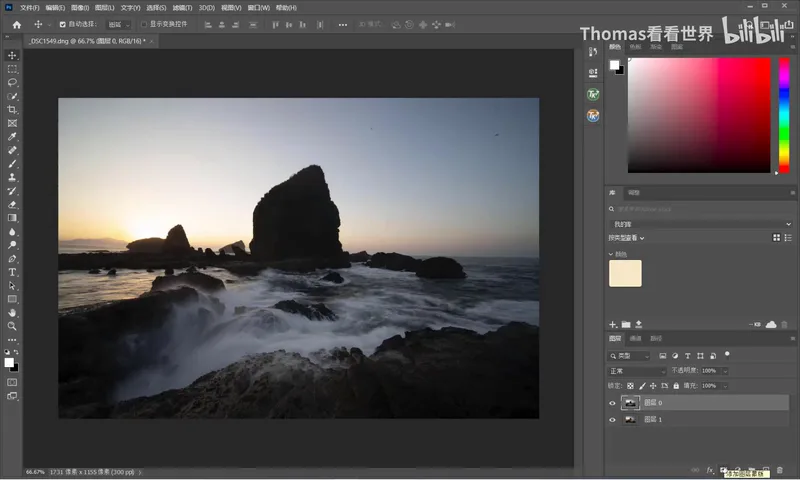Toggle lock position in the Layers panel

(x=653, y=386)
